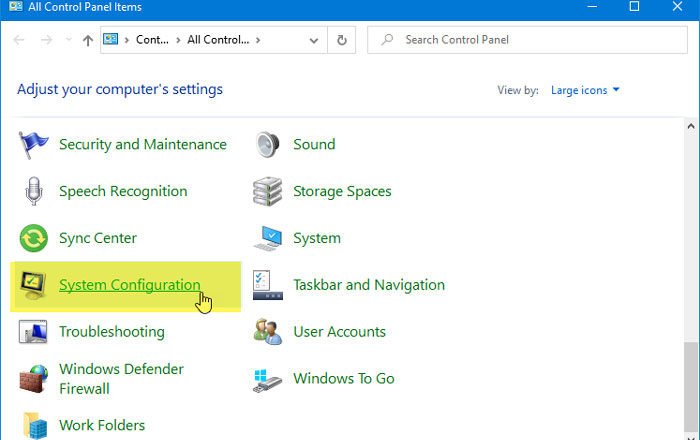Click the vertical scrollbar thumb
The width and height of the screenshot is (700, 440).
point(691,386)
